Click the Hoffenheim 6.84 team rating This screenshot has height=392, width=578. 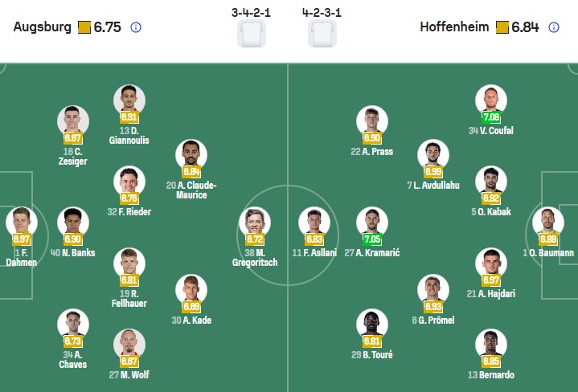[525, 27]
